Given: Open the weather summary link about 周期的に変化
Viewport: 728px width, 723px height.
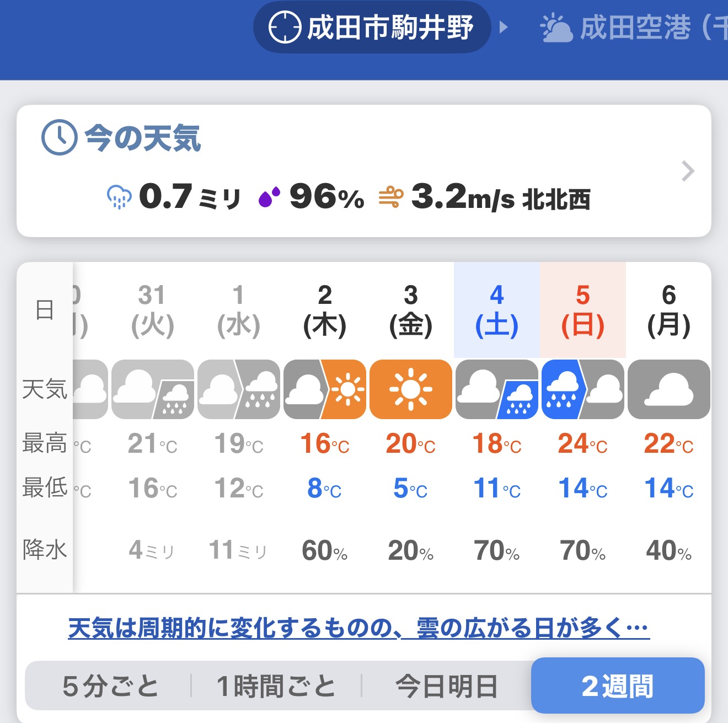Looking at the screenshot, I should 358,628.
